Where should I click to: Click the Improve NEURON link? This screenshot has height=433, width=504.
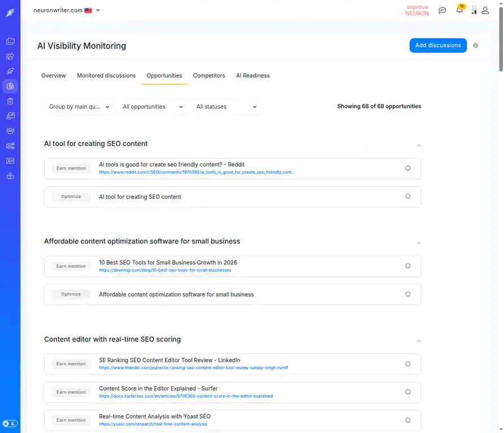(x=417, y=10)
